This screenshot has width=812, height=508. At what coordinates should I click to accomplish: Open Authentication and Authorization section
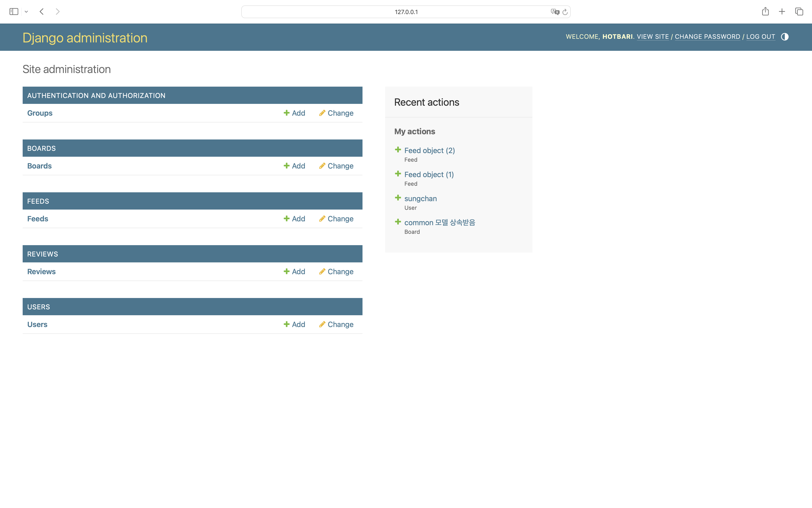pyautogui.click(x=96, y=95)
